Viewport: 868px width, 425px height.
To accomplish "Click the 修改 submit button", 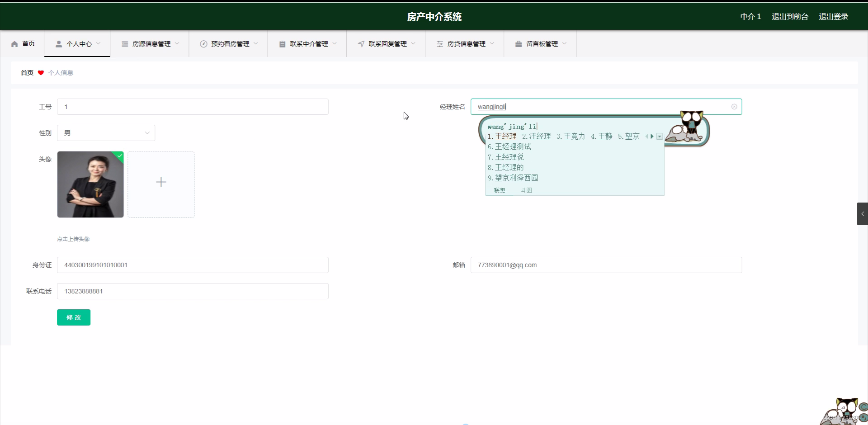I will coord(73,317).
